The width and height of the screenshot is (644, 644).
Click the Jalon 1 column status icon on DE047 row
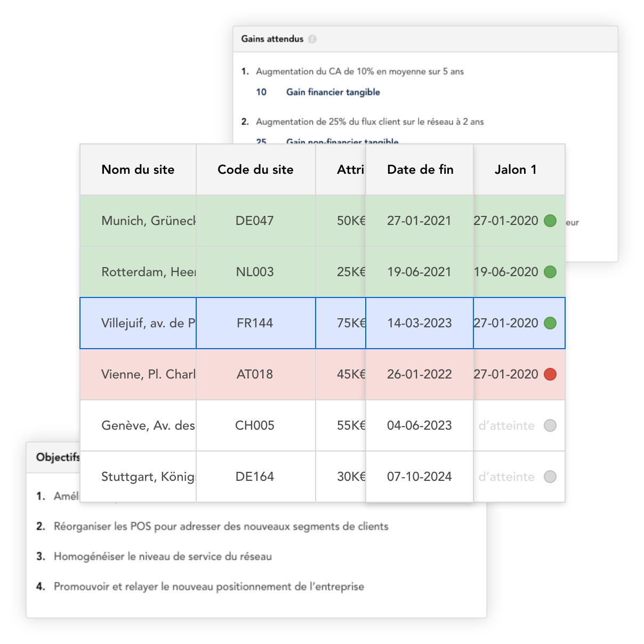pos(550,220)
